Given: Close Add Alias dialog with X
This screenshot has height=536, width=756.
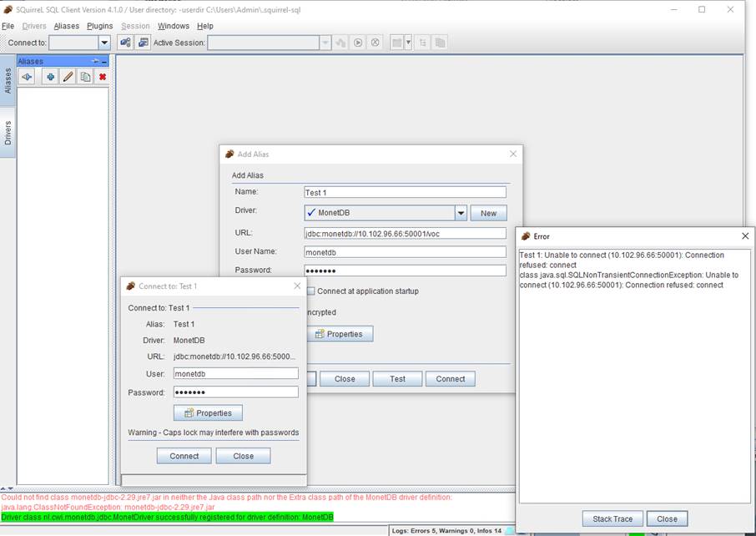Looking at the screenshot, I should tap(513, 154).
